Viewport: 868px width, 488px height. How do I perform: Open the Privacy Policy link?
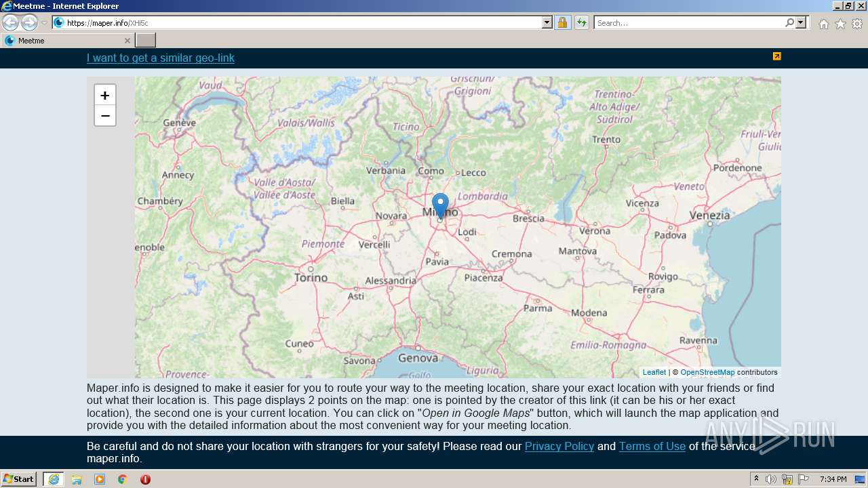pos(559,446)
